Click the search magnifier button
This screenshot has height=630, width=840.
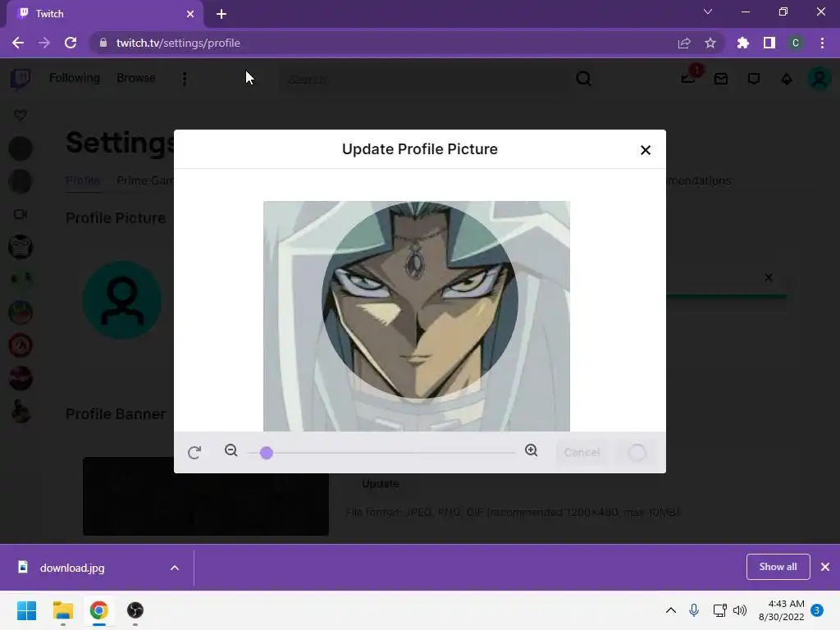point(583,80)
